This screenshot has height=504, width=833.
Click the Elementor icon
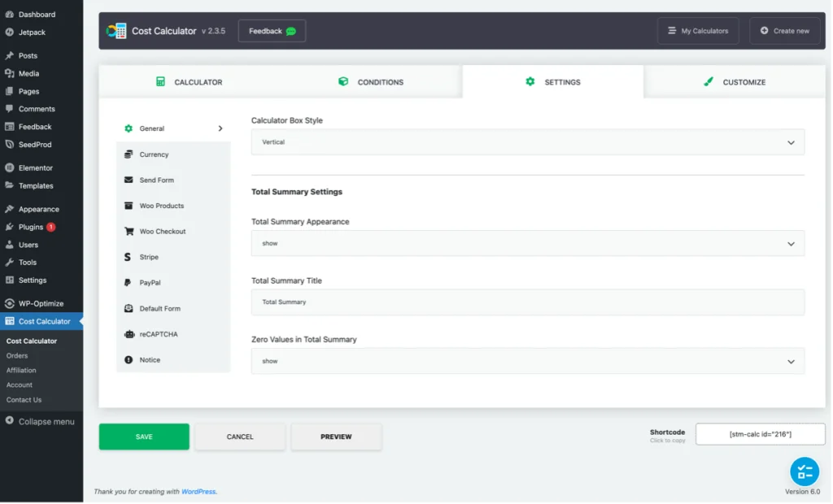(x=10, y=167)
